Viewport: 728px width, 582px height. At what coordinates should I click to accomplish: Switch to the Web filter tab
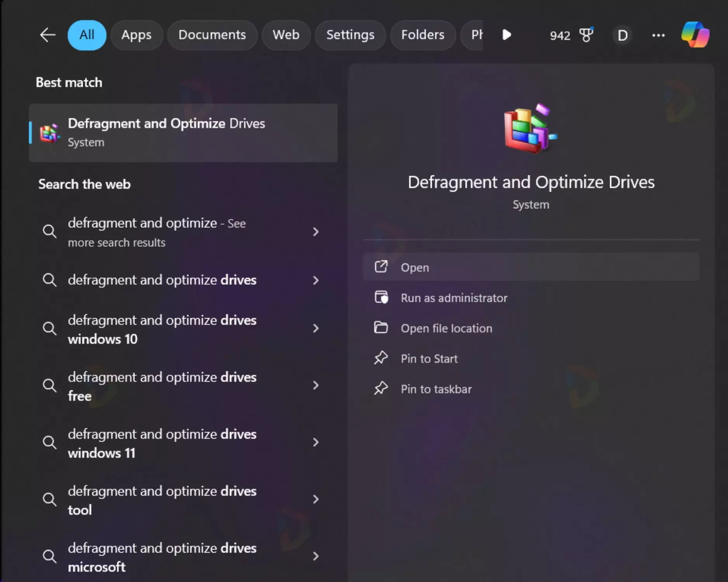pyautogui.click(x=286, y=35)
